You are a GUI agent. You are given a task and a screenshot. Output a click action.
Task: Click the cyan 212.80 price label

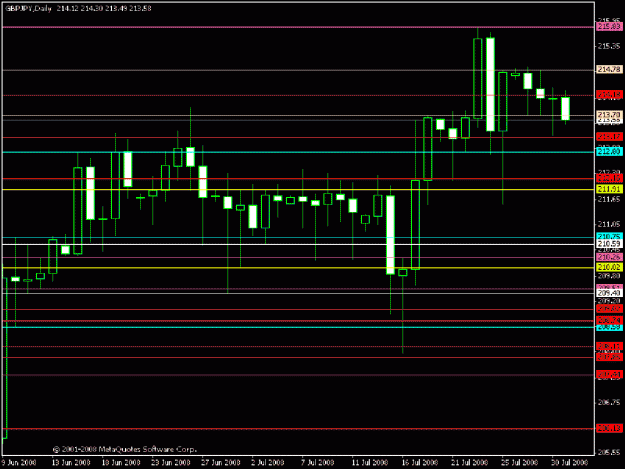tap(609, 151)
